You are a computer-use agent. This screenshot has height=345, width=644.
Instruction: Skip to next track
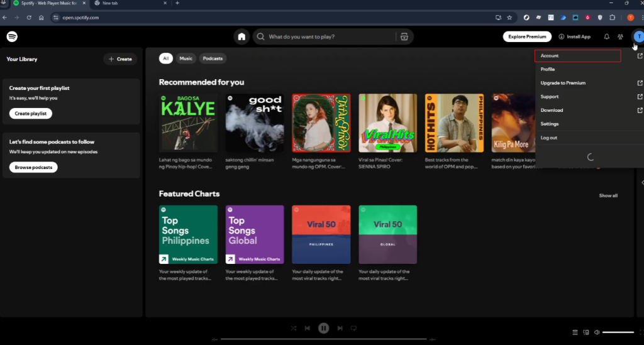pos(340,328)
